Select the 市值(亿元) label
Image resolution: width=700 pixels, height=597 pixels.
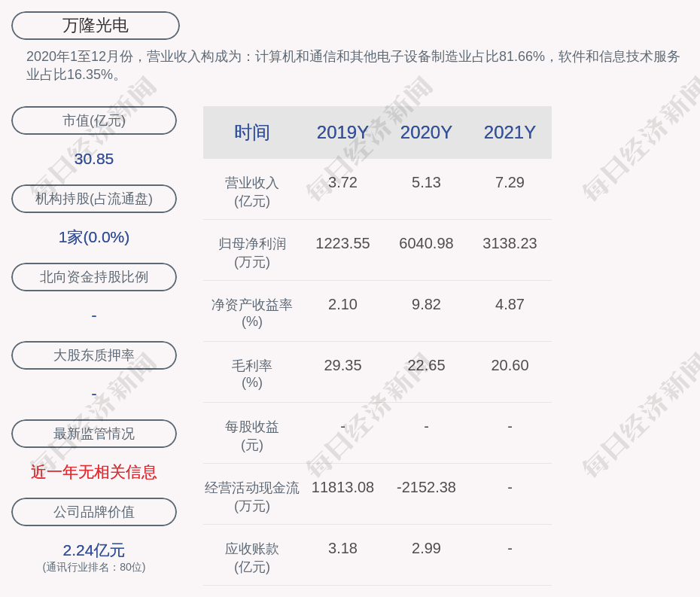94,120
